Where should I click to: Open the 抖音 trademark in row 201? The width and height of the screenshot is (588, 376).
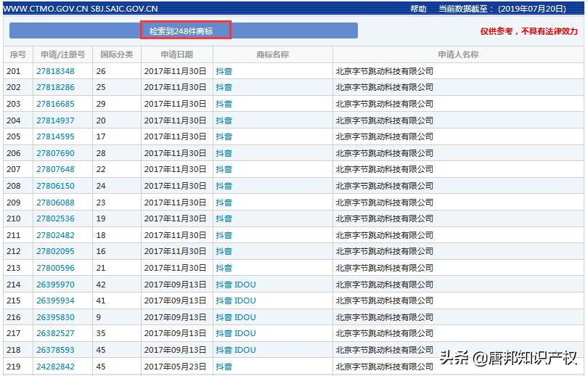tap(224, 71)
